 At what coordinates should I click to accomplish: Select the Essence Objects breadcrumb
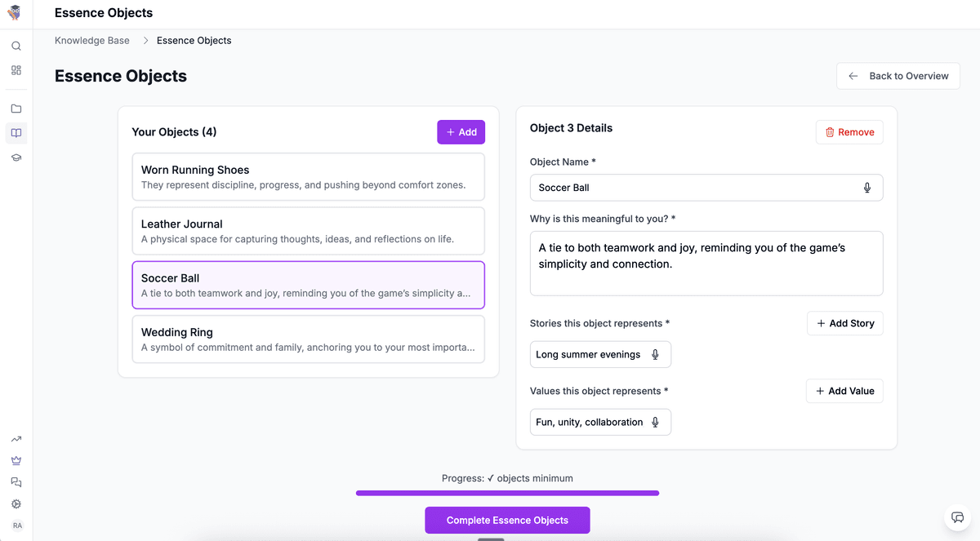pos(194,40)
